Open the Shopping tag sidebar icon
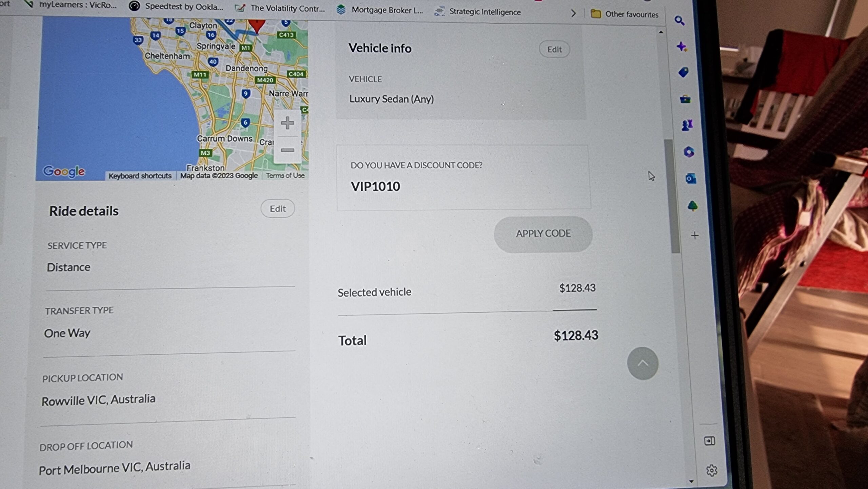 point(683,72)
